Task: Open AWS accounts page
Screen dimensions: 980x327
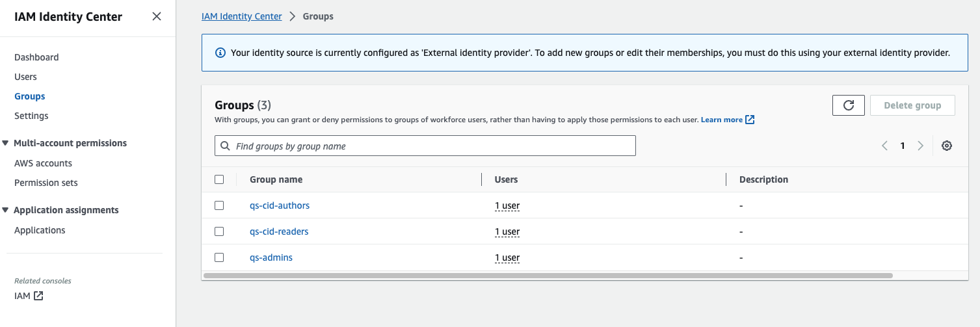Action: coord(43,163)
